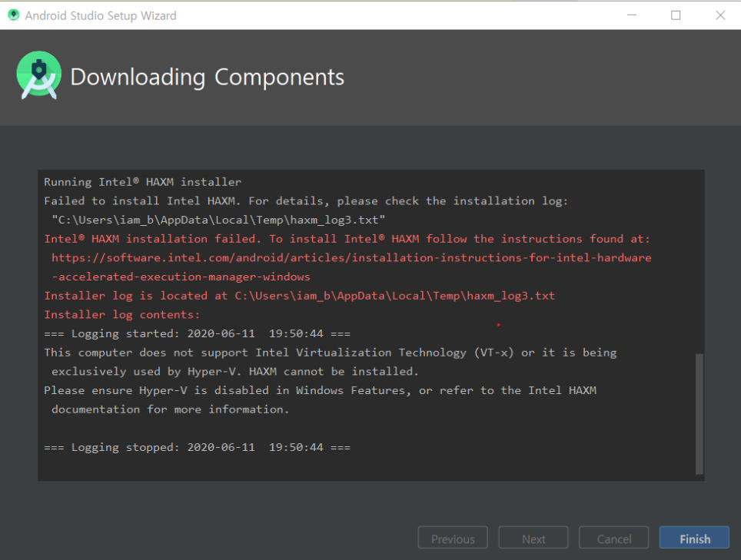Click '=== Logging stopped' line

click(197, 447)
